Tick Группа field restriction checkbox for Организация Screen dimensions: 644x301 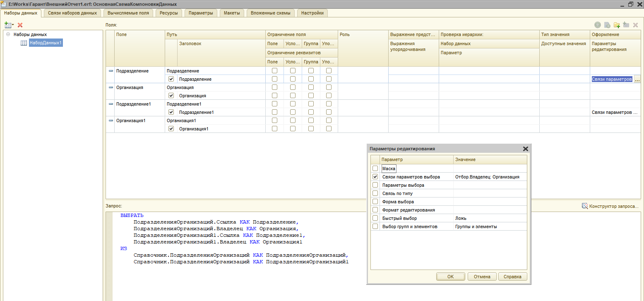[311, 87]
